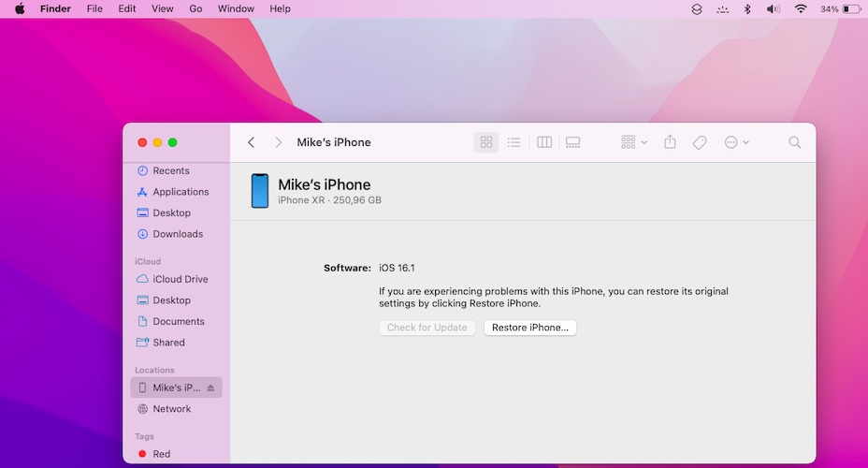
Task: Click the menu bar icon left of Bluetooth
Action: (722, 8)
